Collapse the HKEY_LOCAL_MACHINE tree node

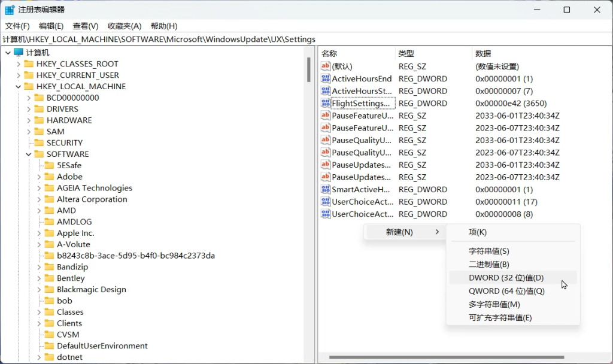[x=19, y=86]
